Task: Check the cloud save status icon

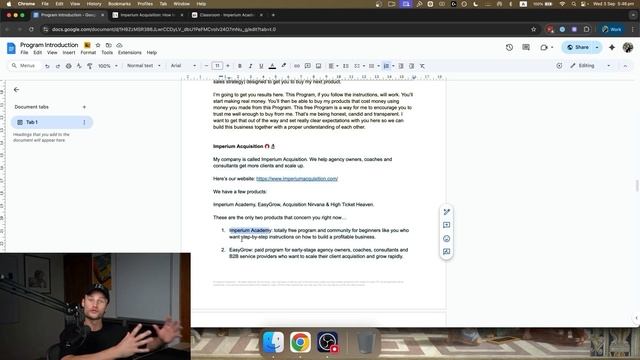Action: [119, 45]
